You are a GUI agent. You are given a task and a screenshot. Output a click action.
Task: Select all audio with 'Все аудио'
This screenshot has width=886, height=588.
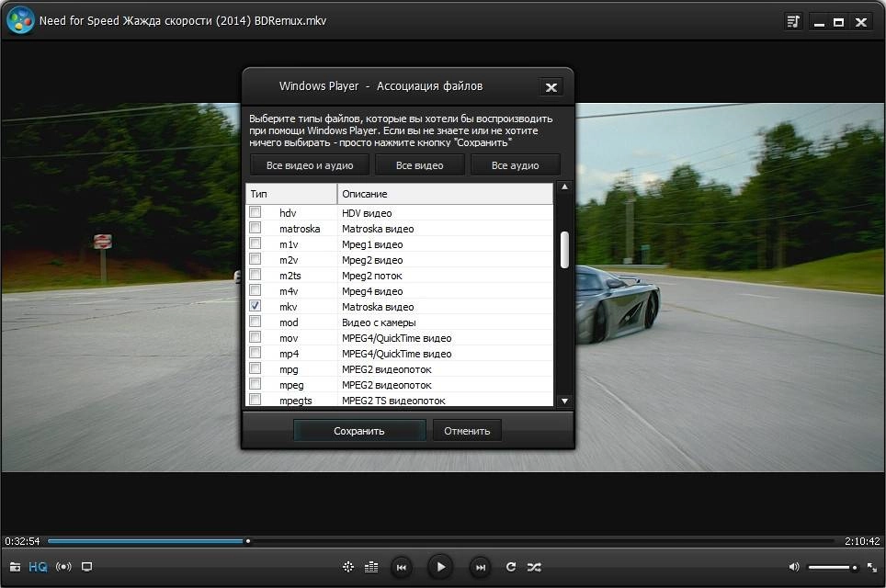tap(516, 165)
